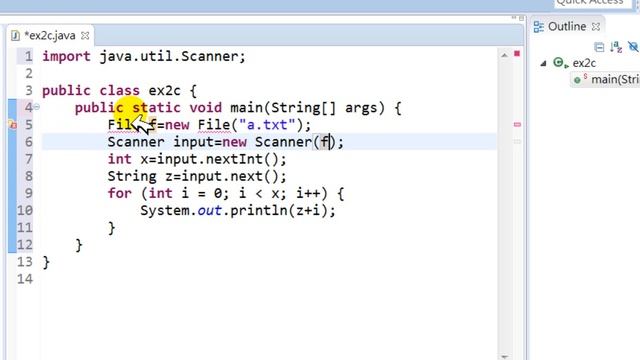Click the editor scrollbar down arrow
The image size is (640, 360).
tap(504, 357)
